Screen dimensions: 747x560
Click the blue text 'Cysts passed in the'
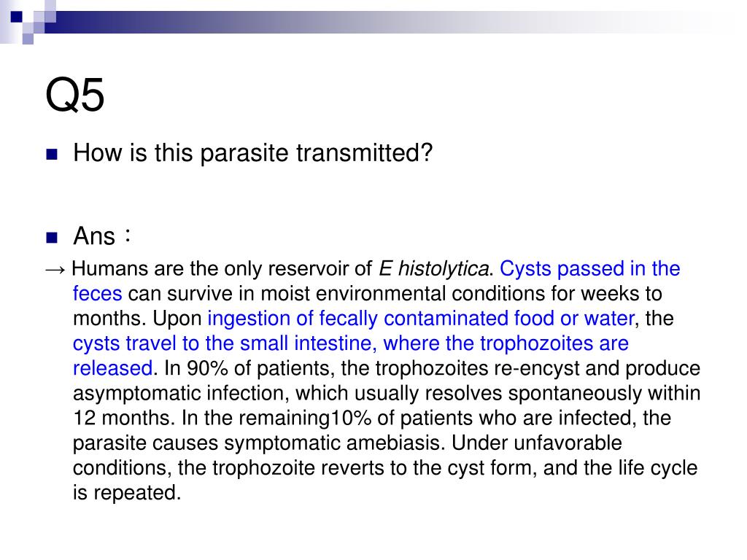[x=589, y=268]
